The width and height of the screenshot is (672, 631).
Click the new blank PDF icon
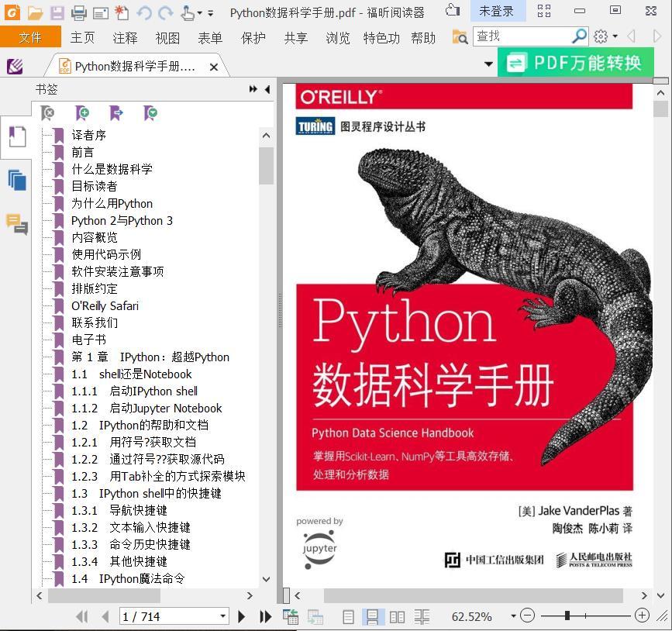[x=122, y=13]
